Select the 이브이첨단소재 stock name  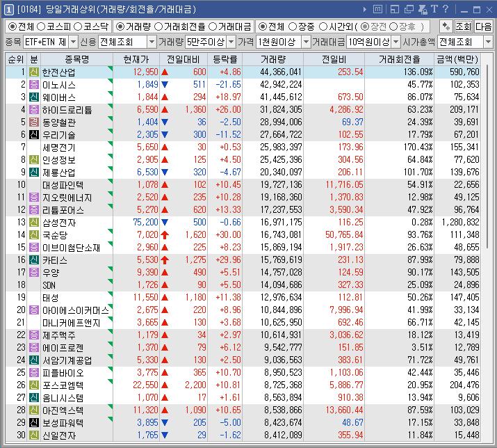tap(72, 248)
